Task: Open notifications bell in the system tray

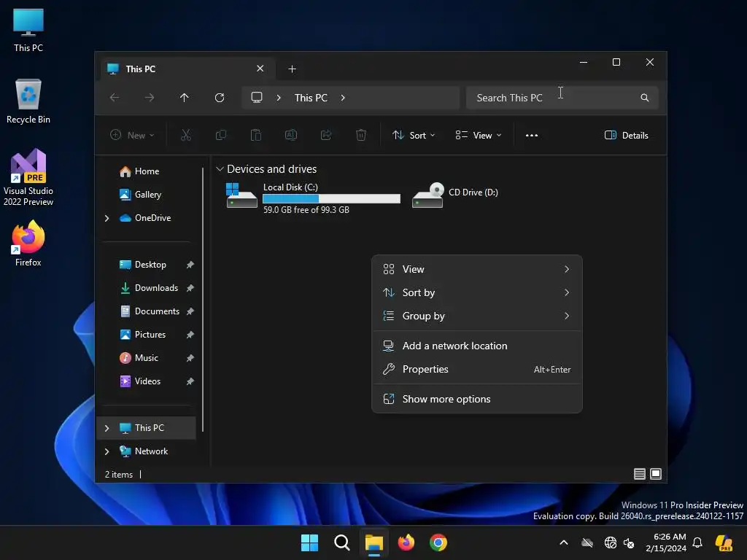Action: tap(697, 542)
